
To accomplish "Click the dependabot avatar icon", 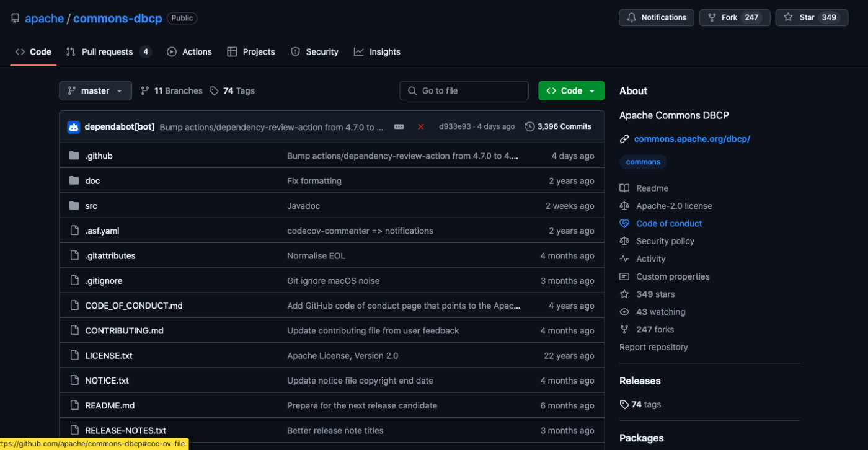I will 74,127.
